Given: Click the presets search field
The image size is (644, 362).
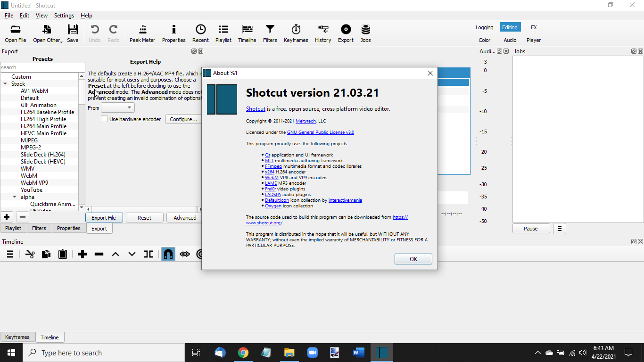Looking at the screenshot, I should [42, 67].
